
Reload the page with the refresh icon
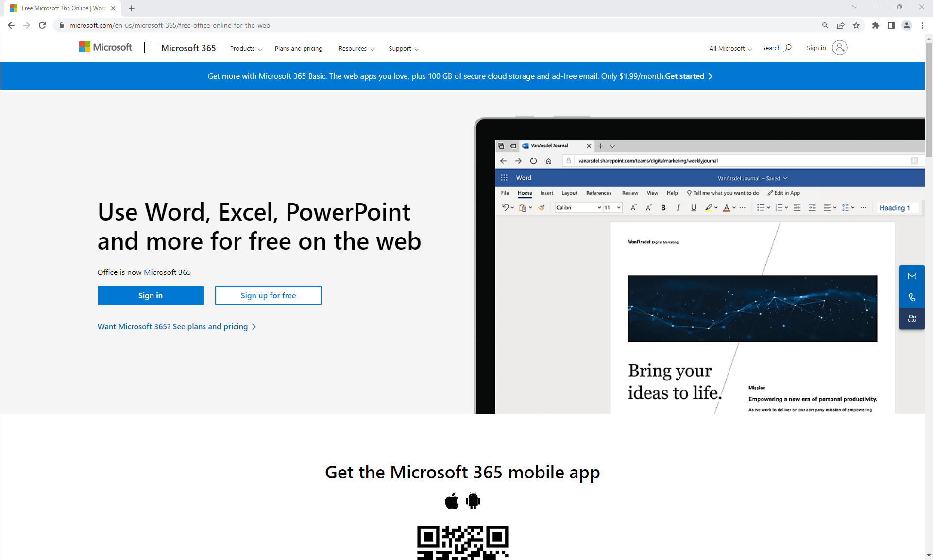click(42, 25)
